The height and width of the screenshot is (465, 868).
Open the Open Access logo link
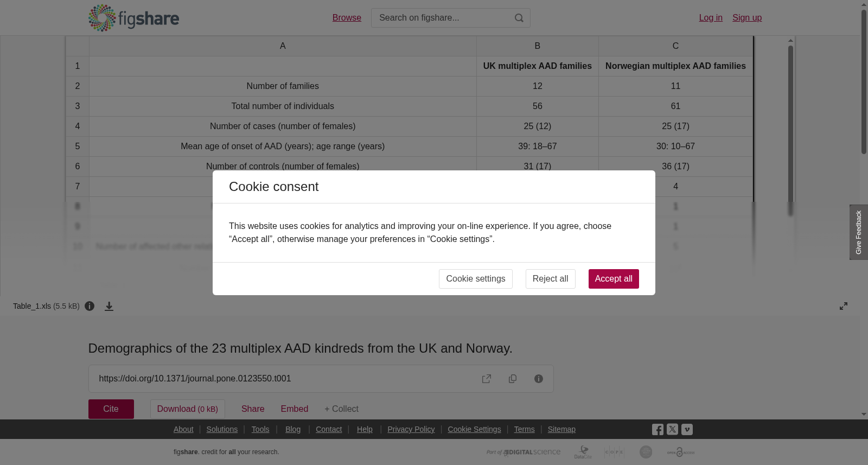coord(681,452)
